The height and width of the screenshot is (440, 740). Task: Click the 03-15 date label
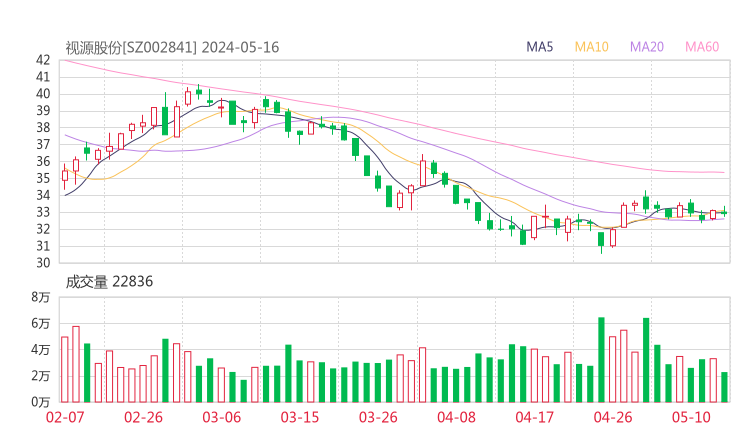pos(300,417)
